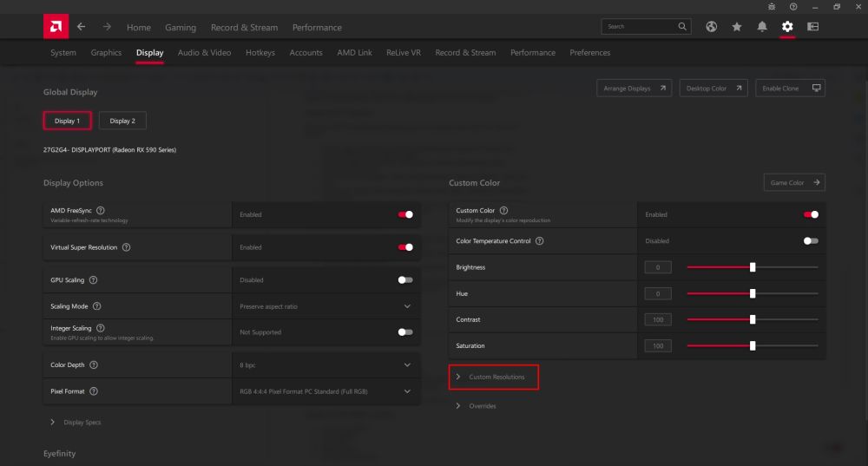Click the Saturation value field

(658, 346)
